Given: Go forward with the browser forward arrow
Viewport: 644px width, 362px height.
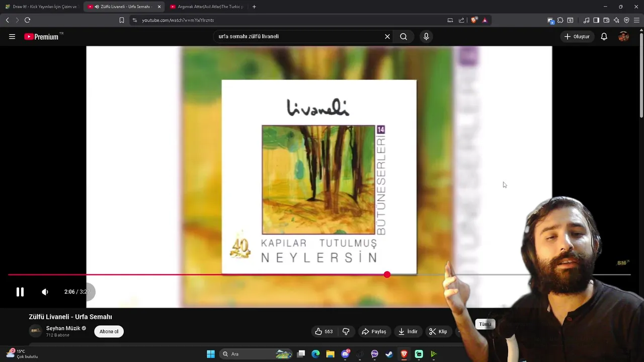Looking at the screenshot, I should [x=17, y=20].
